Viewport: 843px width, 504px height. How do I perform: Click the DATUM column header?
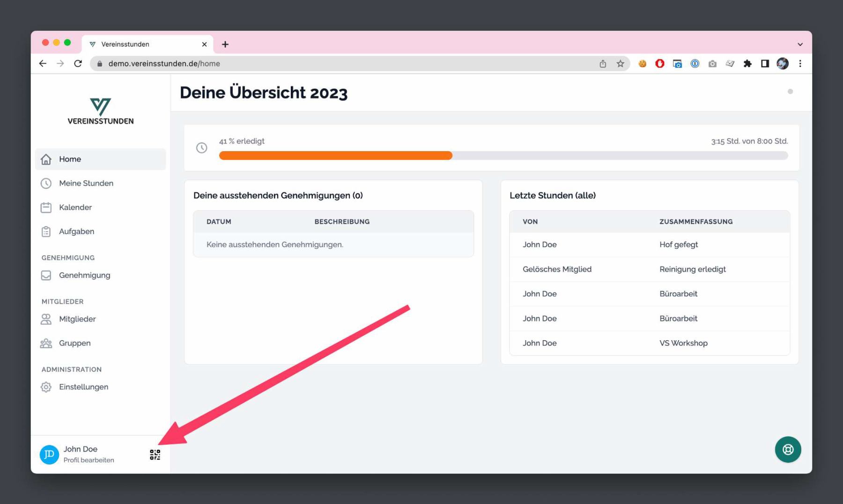click(x=219, y=222)
